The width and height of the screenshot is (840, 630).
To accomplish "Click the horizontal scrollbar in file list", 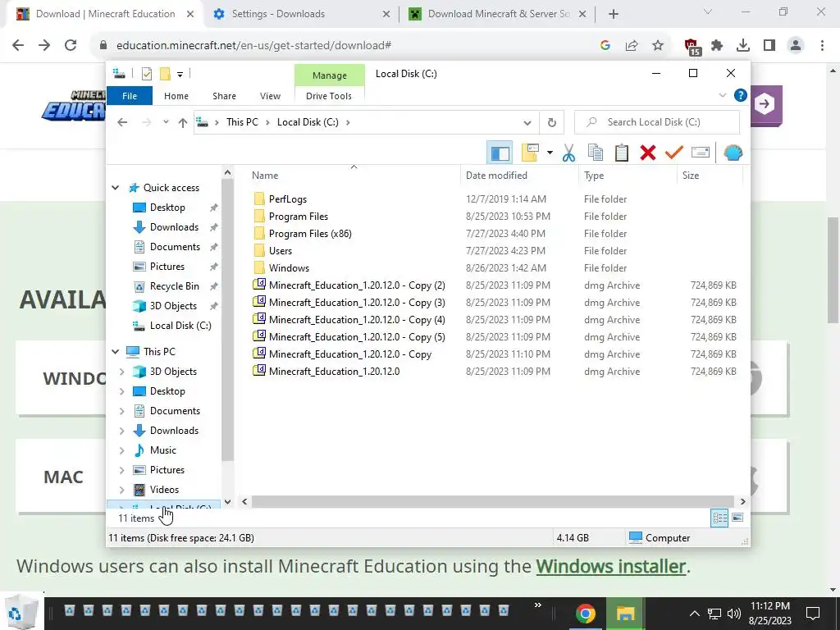I will (492, 501).
